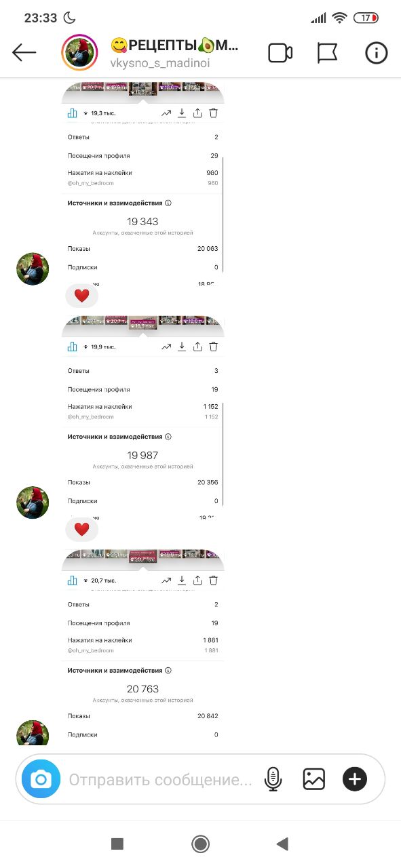Tap Android recent apps square button
401x868 pixels.
click(117, 844)
